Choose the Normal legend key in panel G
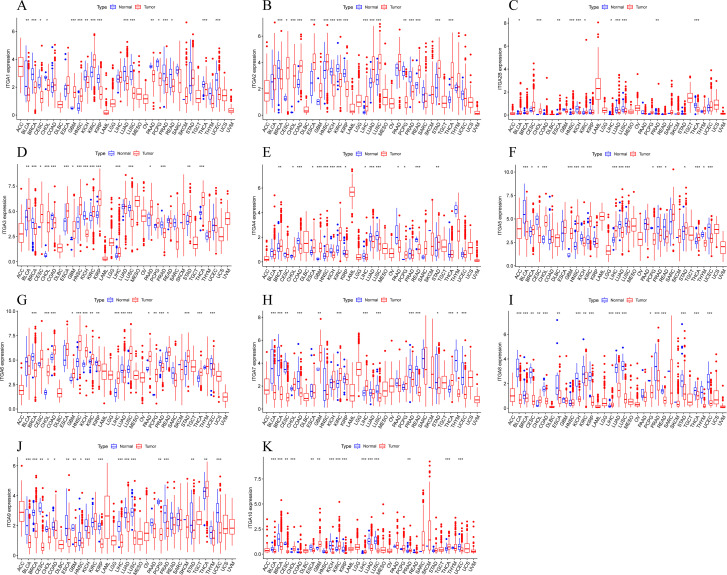The image size is (727, 575). tap(110, 300)
